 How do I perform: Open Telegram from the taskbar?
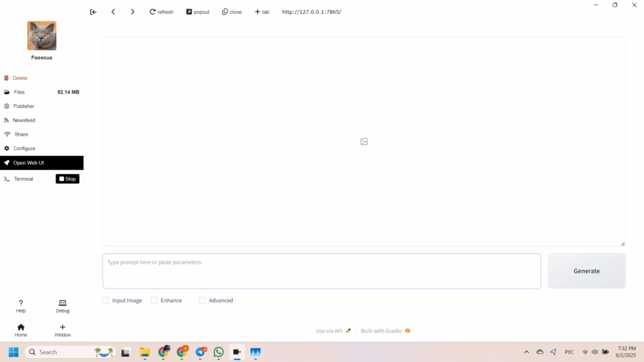(x=201, y=352)
